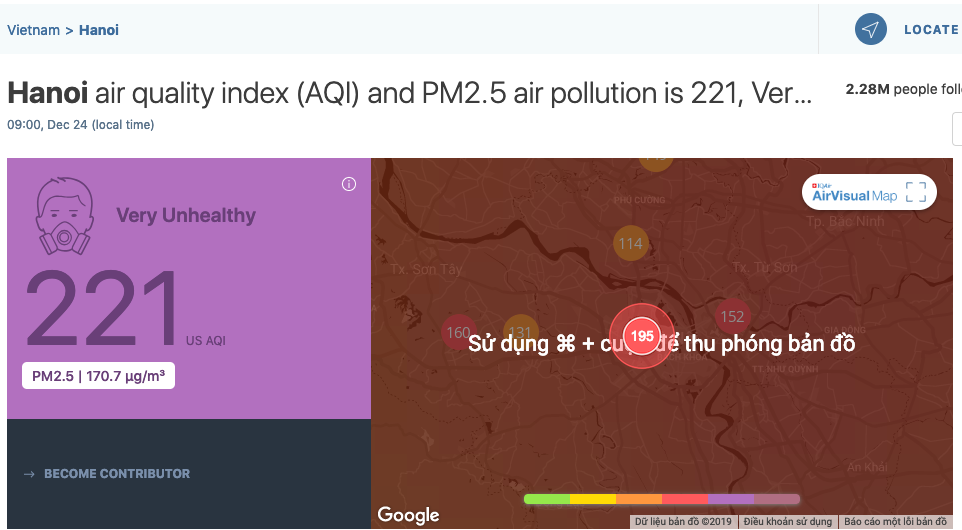Click the Become Contributor arrow icon
Image resolution: width=962 pixels, height=530 pixels.
(x=29, y=474)
